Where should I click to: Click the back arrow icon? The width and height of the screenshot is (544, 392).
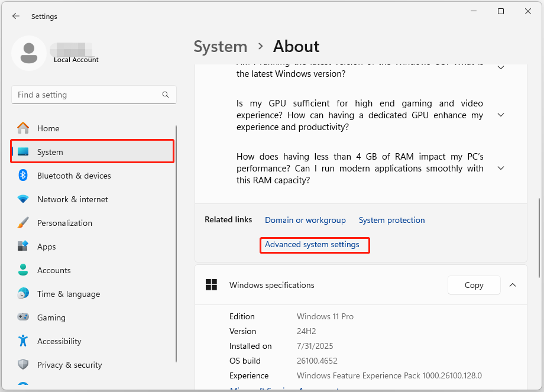click(15, 16)
